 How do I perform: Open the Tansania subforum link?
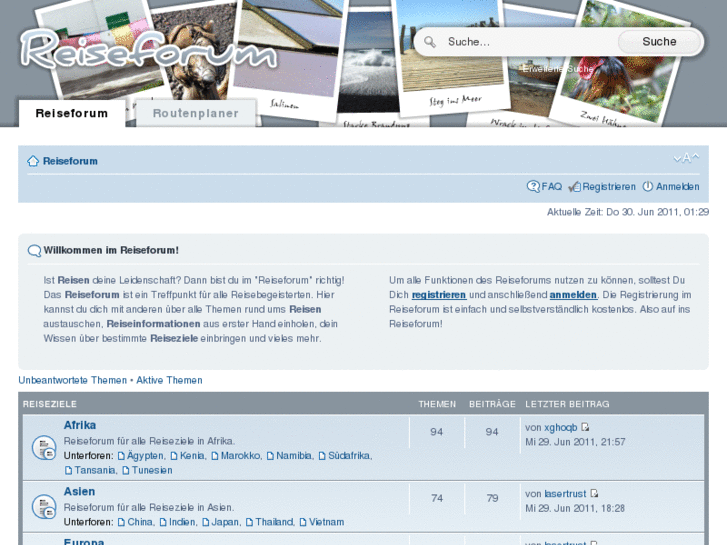[95, 470]
